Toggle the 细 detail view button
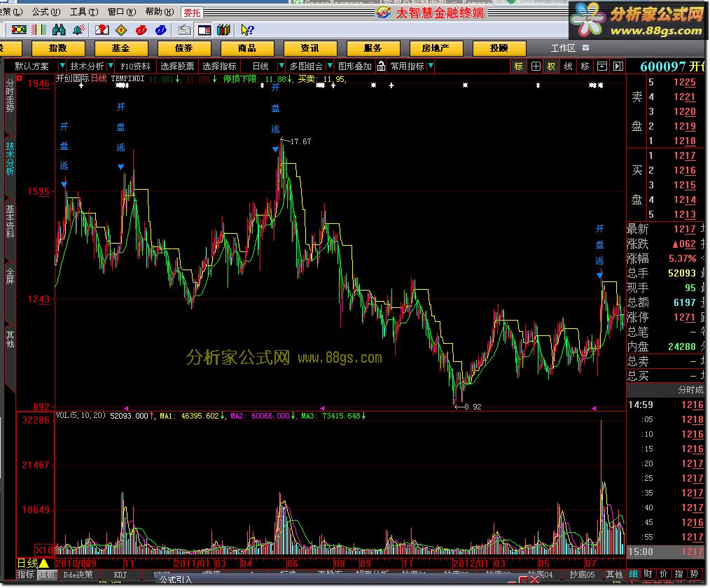710x588 pixels. click(633, 574)
